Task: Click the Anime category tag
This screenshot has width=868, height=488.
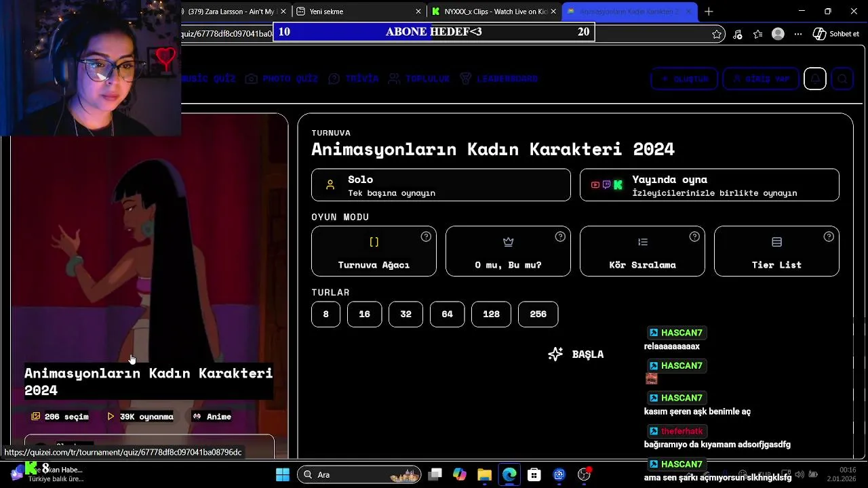Action: (212, 416)
